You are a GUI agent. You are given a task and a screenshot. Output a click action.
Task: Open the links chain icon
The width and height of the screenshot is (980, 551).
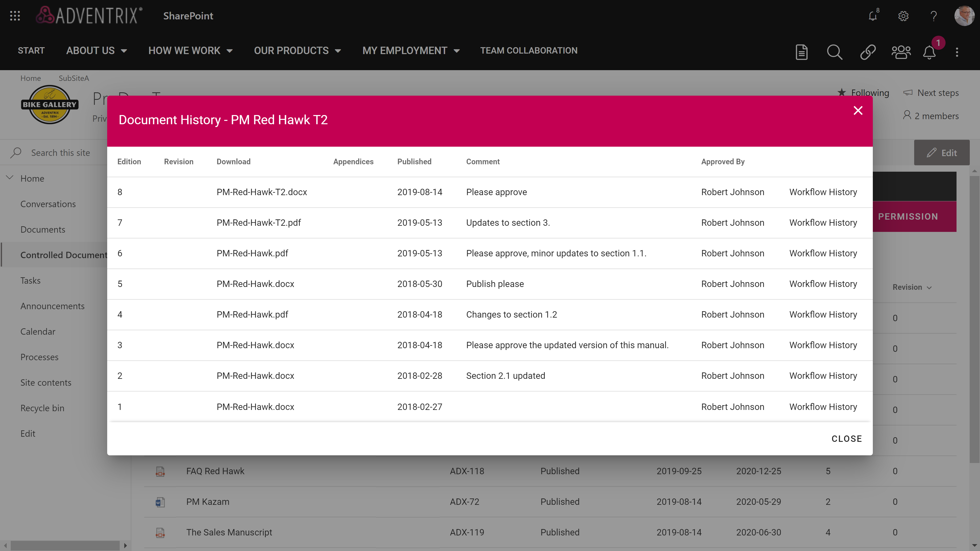[868, 52]
